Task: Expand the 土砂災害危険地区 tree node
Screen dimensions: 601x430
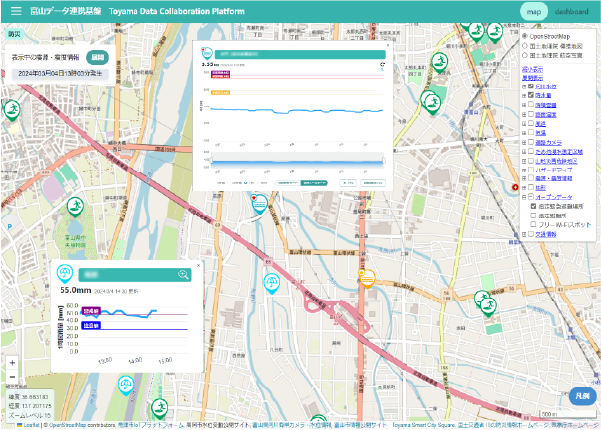Action: (x=524, y=161)
